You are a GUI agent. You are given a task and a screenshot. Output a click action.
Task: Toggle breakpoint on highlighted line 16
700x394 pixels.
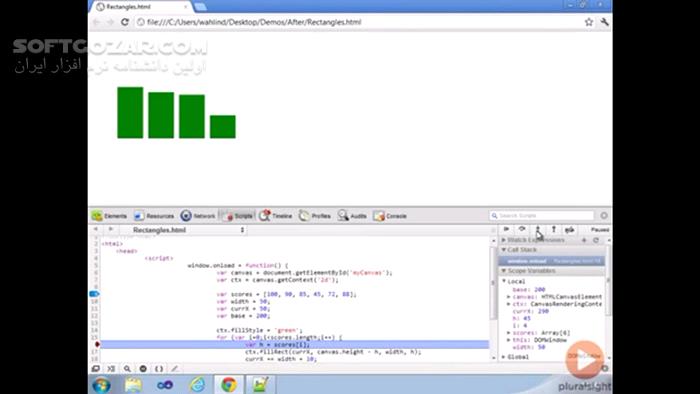coord(97,344)
